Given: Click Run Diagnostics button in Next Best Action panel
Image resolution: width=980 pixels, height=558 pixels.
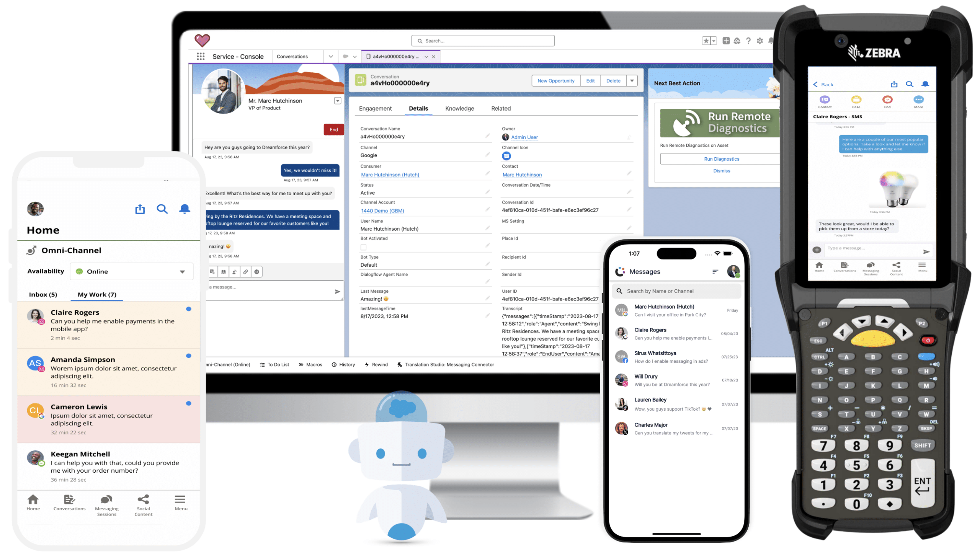Looking at the screenshot, I should click(722, 159).
